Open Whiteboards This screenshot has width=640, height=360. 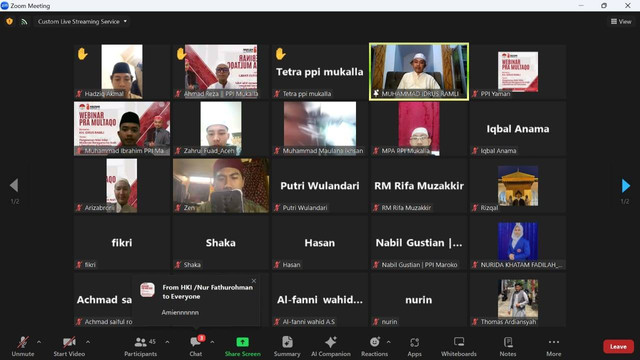pyautogui.click(x=459, y=346)
